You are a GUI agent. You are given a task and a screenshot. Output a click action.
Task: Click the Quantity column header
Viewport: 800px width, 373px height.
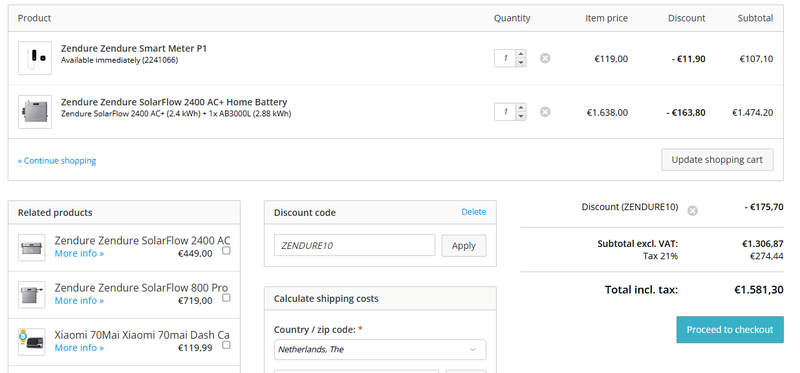pos(512,18)
